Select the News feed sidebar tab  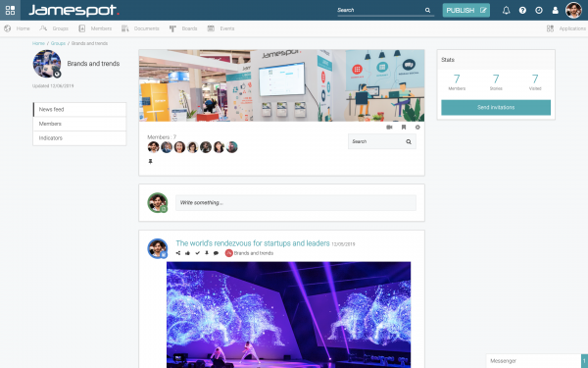coord(79,110)
